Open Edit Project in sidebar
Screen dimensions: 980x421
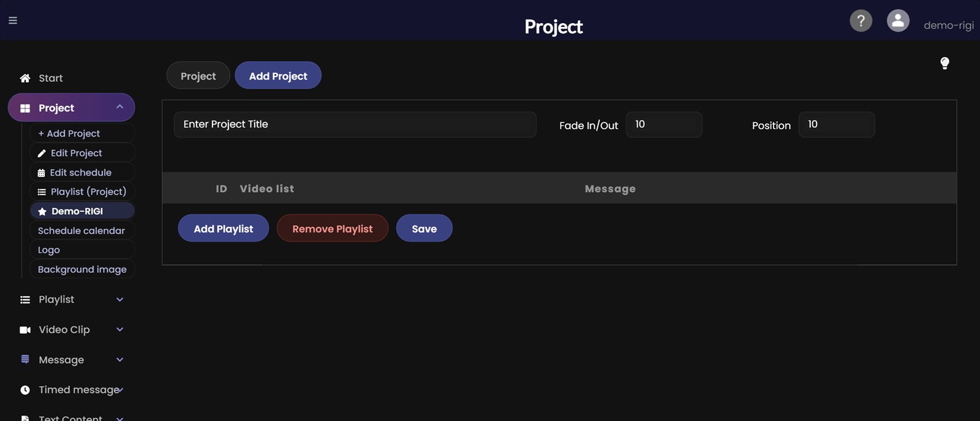click(x=82, y=152)
